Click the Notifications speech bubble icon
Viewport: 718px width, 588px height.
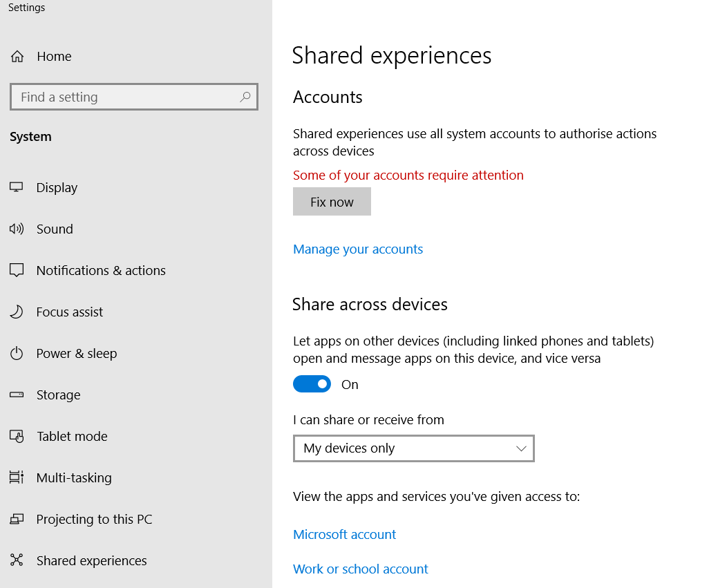pos(17,270)
